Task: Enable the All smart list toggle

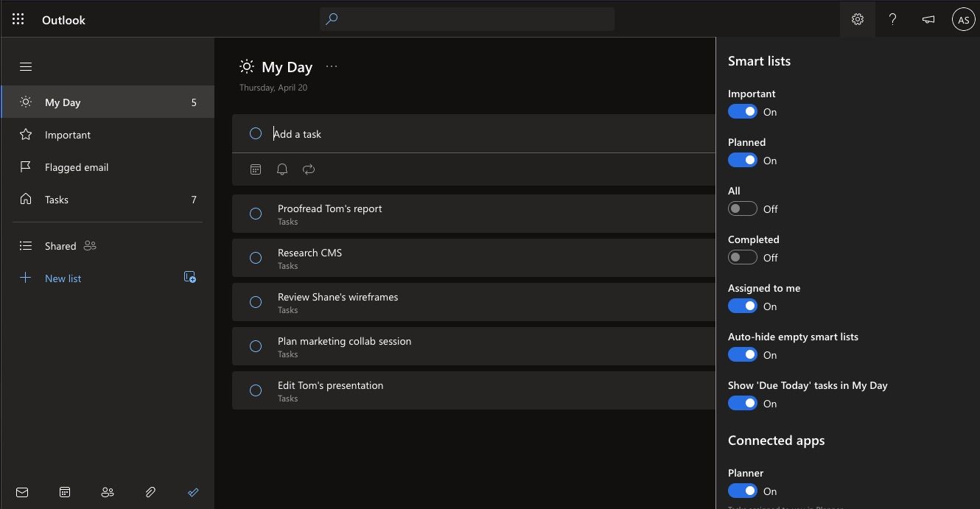Action: [742, 209]
